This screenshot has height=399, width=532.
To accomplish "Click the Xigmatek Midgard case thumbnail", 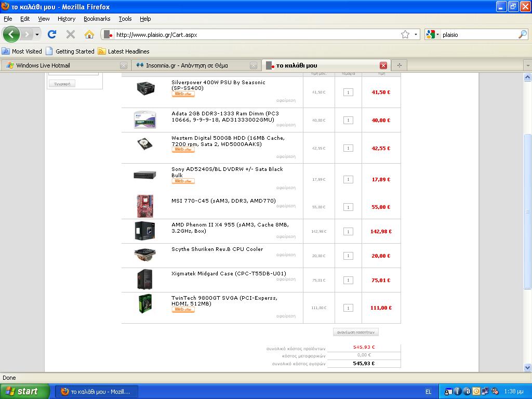I will (x=145, y=279).
